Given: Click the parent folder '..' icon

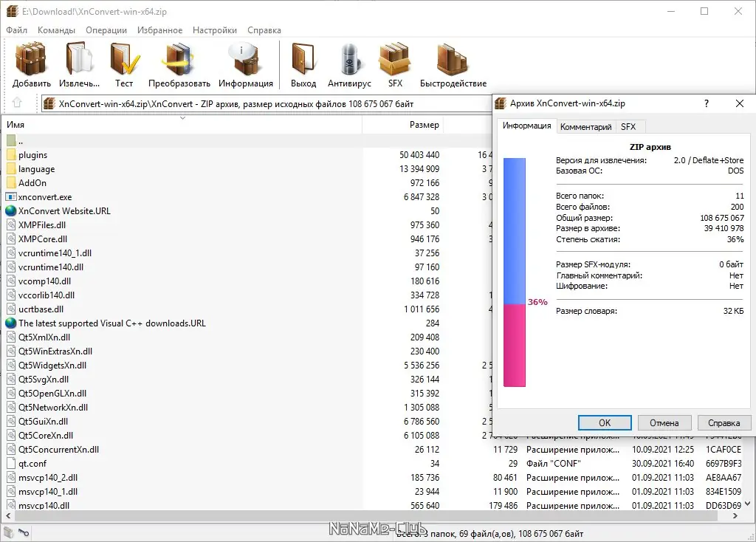Looking at the screenshot, I should click(x=11, y=141).
